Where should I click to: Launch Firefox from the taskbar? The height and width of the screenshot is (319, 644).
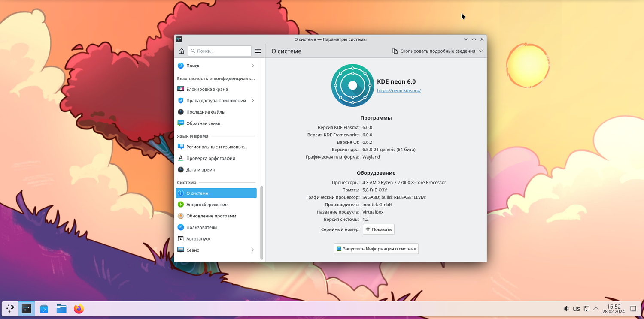coord(79,308)
